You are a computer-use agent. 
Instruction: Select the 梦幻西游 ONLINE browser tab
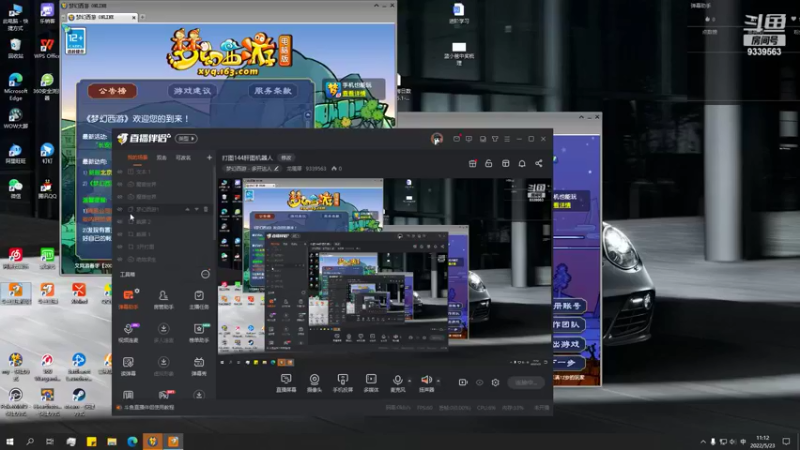100,17
